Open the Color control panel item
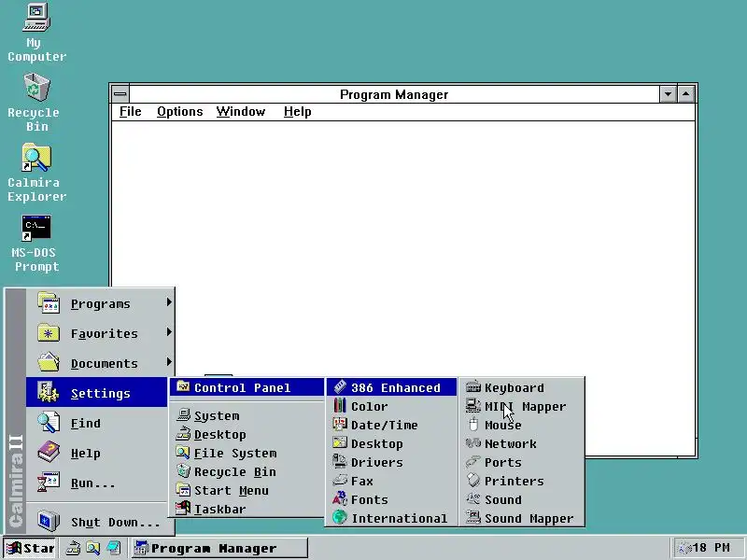Screen dimensions: 747x560 pyautogui.click(x=391, y=406)
